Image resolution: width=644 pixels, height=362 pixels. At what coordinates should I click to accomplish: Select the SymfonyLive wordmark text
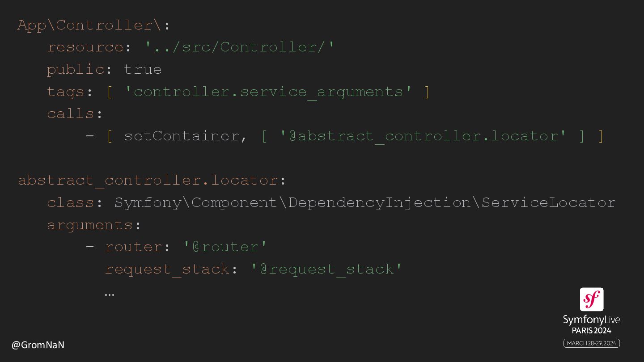point(591,320)
